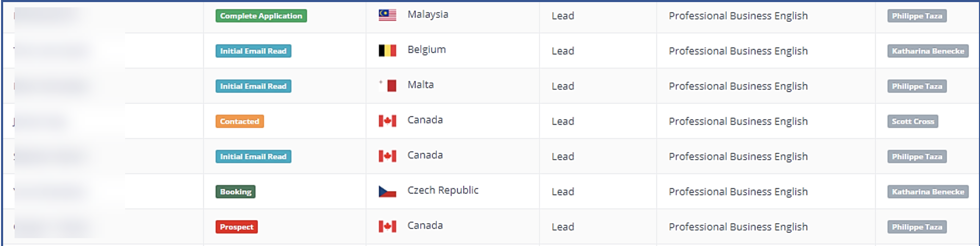The width and height of the screenshot is (980, 246).
Task: Open Initial Email Read badge for Malta
Action: click(253, 86)
